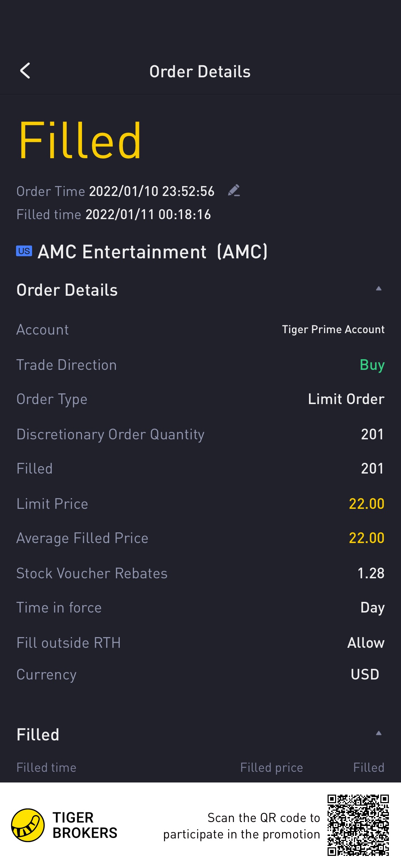Tap the Buy trade direction value

coord(372,365)
